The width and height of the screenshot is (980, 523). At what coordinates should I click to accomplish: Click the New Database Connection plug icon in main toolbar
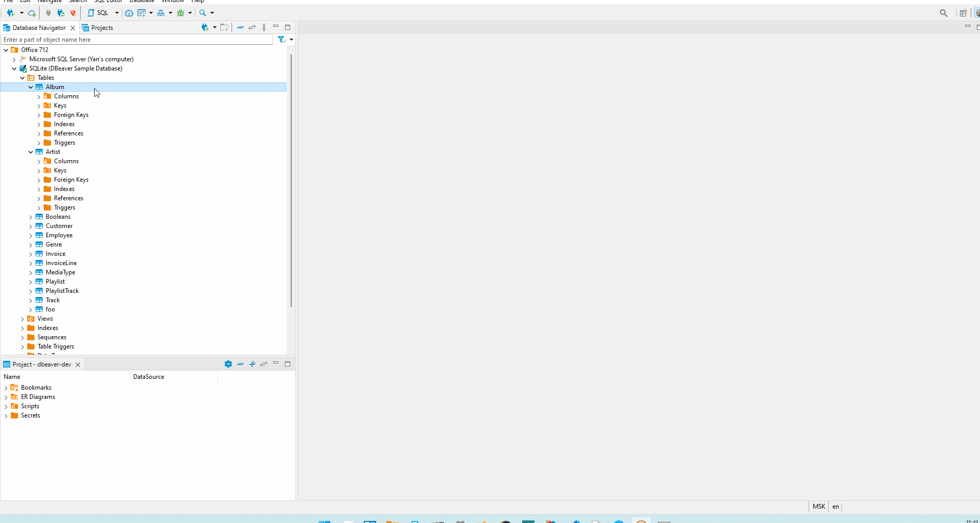[10, 13]
